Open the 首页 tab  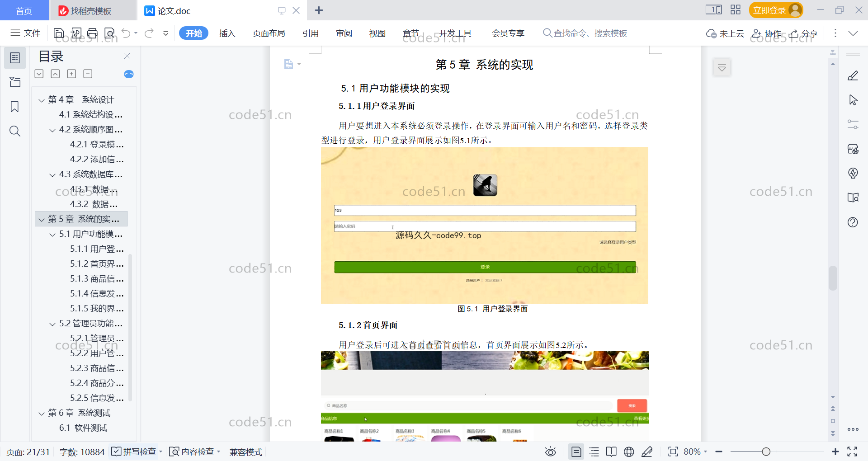click(x=24, y=10)
